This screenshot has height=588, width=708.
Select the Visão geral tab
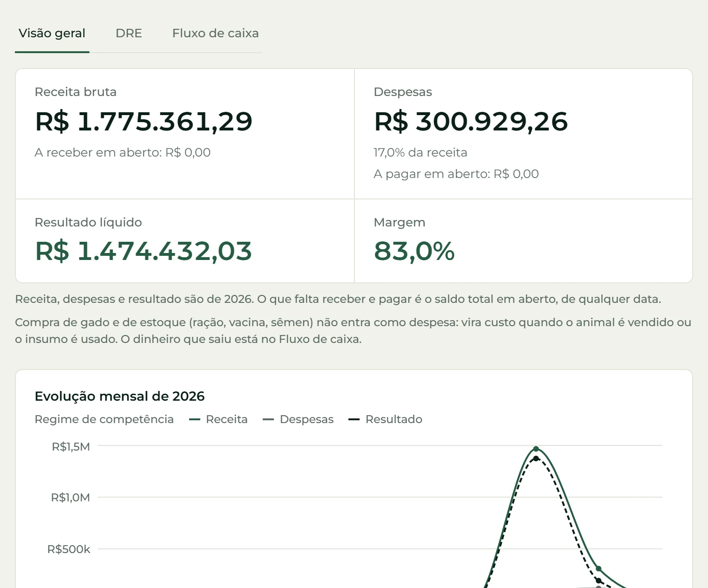coord(52,34)
